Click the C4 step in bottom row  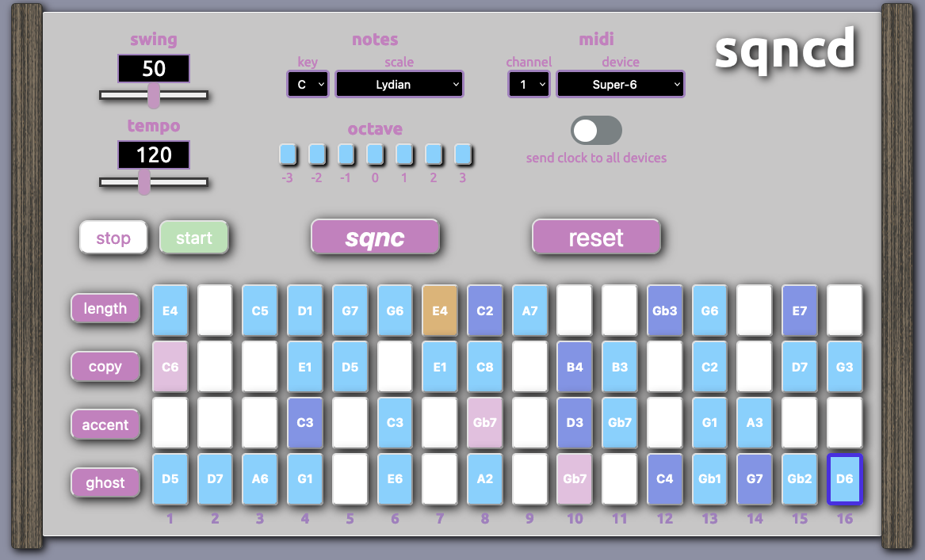(664, 479)
